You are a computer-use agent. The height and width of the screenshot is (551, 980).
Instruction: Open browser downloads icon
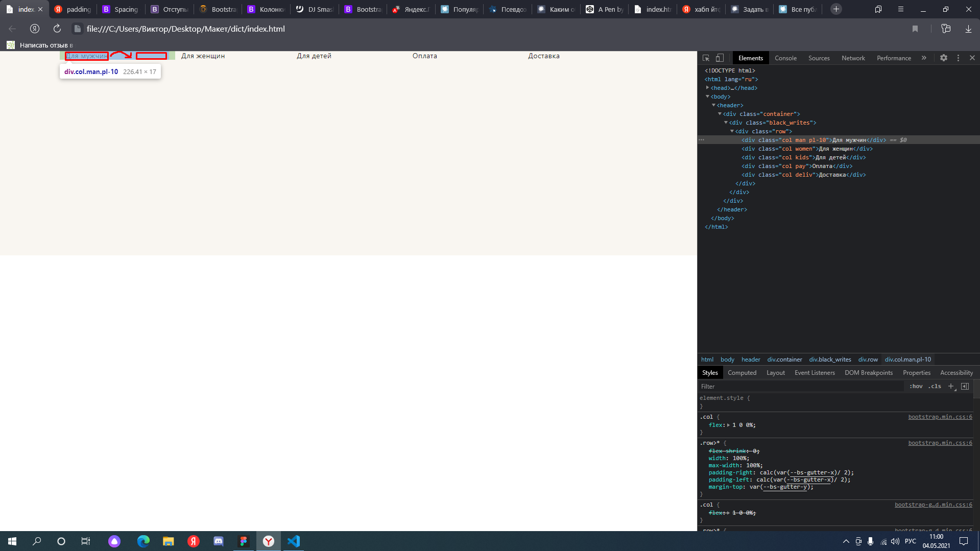tap(968, 29)
